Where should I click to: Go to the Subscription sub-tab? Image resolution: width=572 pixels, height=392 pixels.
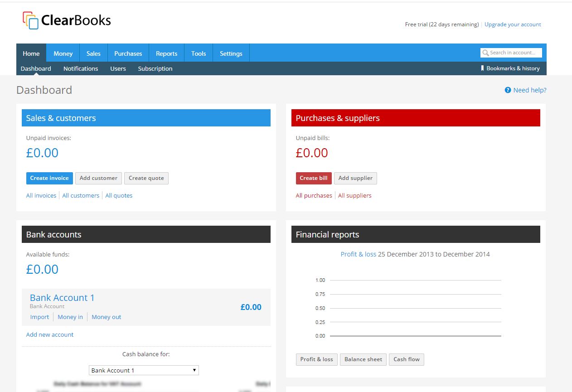click(155, 68)
